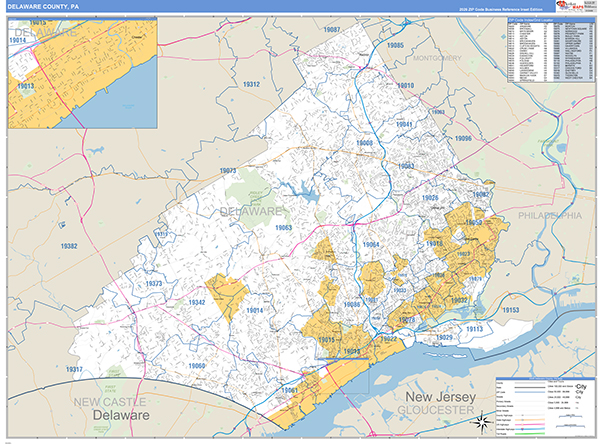Click ZIP code label 19082

(481, 194)
